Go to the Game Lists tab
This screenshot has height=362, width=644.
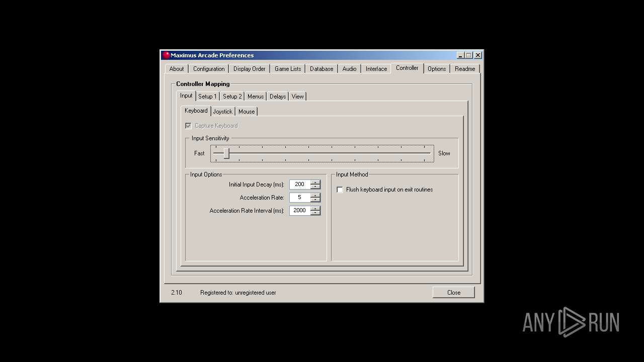[x=288, y=69]
